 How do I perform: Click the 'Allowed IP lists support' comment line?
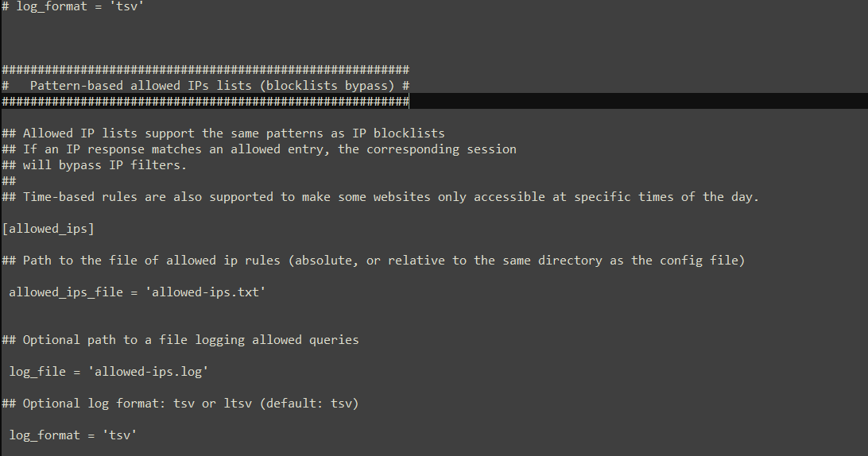click(x=223, y=133)
